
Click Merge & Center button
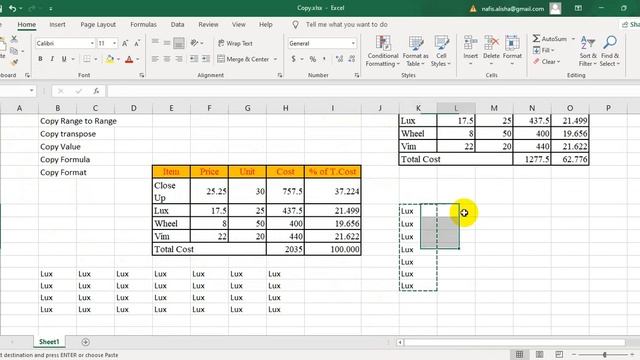[243, 59]
